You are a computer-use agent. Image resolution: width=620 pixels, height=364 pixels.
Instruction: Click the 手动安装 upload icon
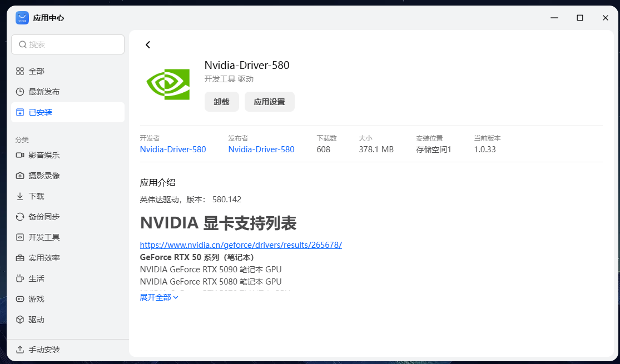pos(20,350)
